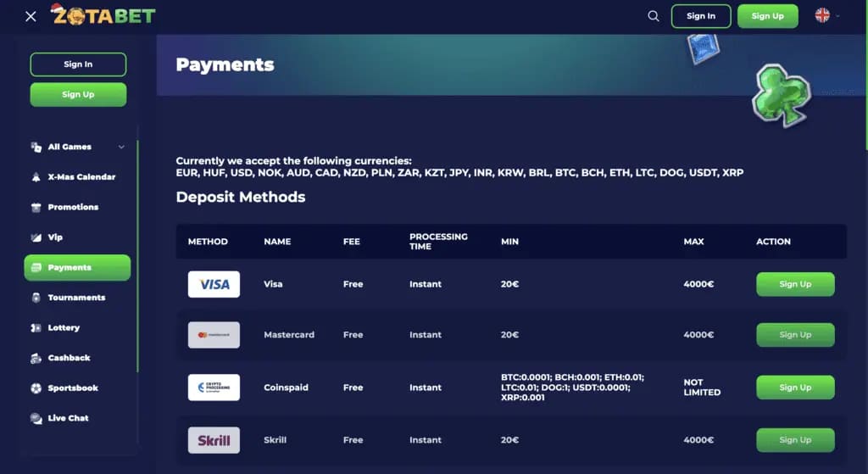Click the 4000€ max in Visa row
Viewport: 868px width, 474px height.
[698, 284]
